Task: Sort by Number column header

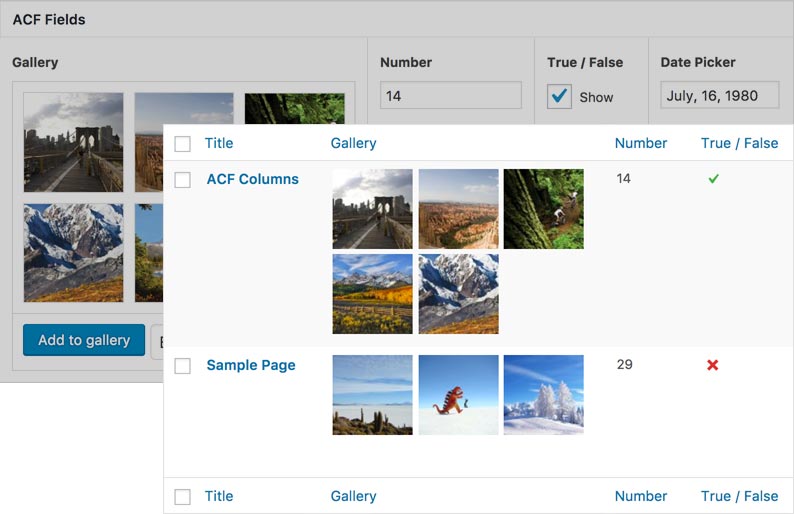Action: pos(641,143)
